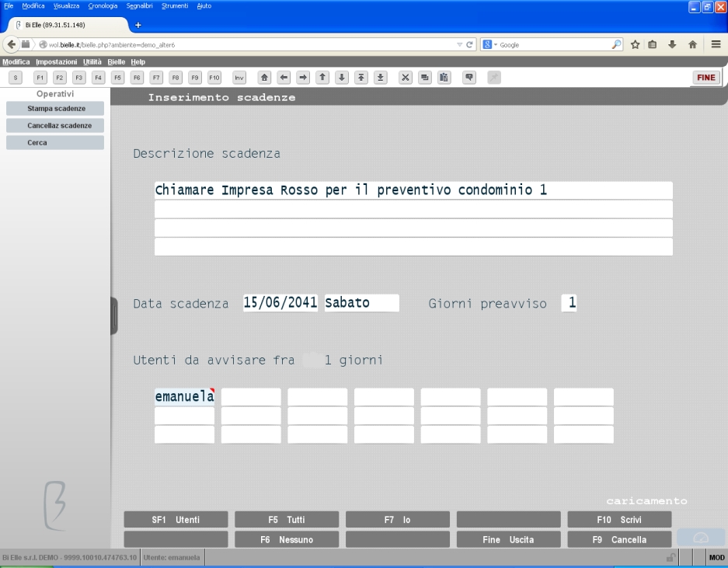Click the magnifier search icon in Google box

[x=617, y=44]
